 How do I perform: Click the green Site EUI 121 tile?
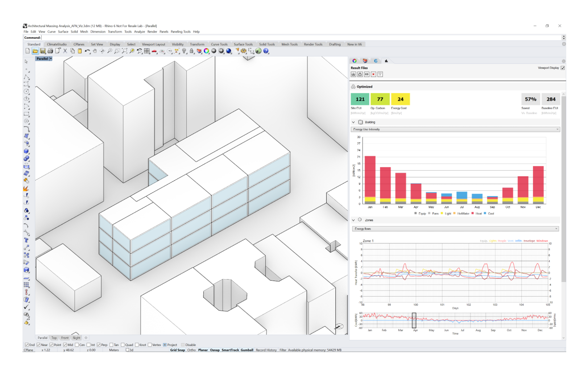click(x=360, y=99)
